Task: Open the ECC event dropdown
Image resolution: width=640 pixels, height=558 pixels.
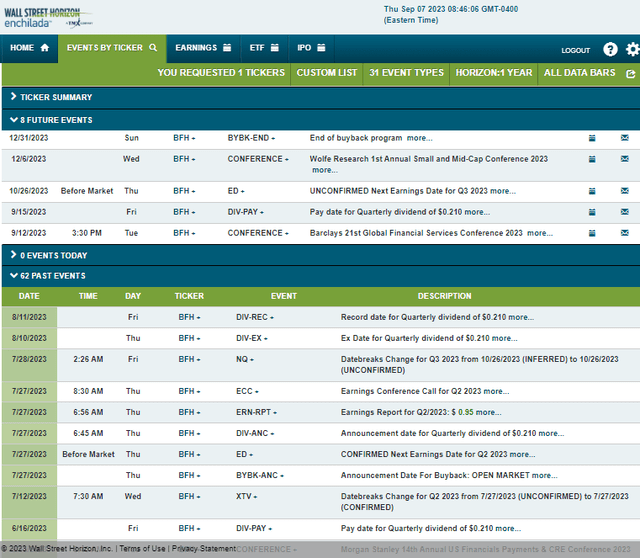Action: tap(247, 391)
